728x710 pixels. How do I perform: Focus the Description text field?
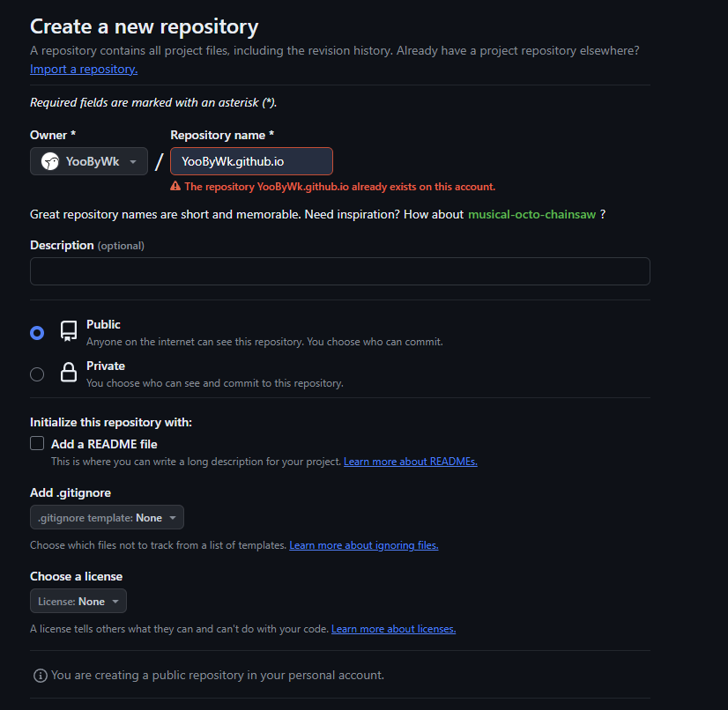[340, 271]
